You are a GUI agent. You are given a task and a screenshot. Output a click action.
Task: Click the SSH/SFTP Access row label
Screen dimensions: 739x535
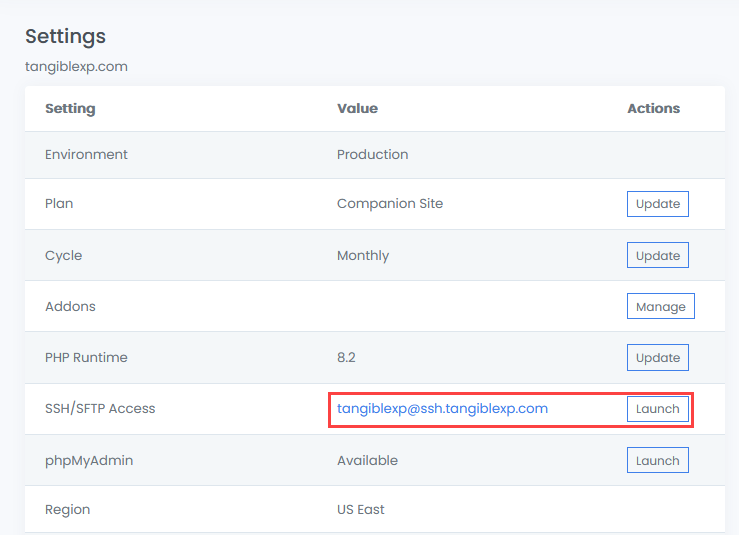click(100, 409)
